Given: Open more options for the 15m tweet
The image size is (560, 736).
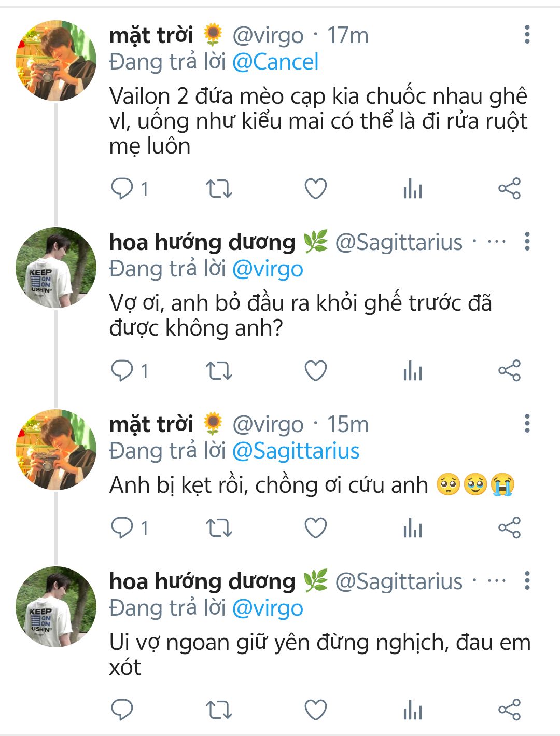Looking at the screenshot, I should point(527,424).
